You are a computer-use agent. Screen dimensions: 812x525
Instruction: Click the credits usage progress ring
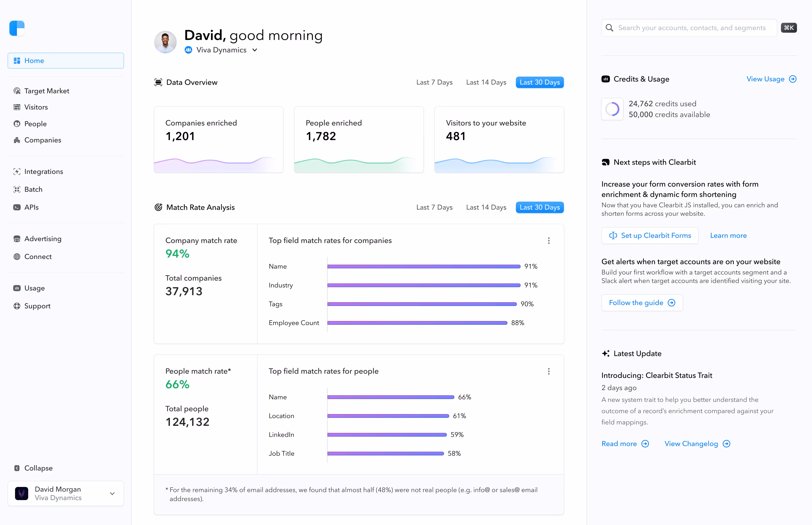[612, 109]
